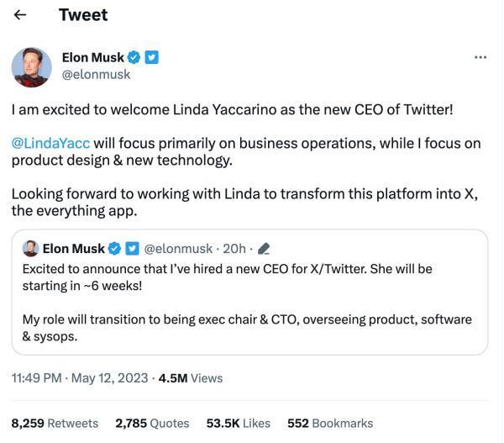Viewport: 504px width, 443px height.
Task: Click Elon Musk's profile avatar
Action: coord(32,67)
